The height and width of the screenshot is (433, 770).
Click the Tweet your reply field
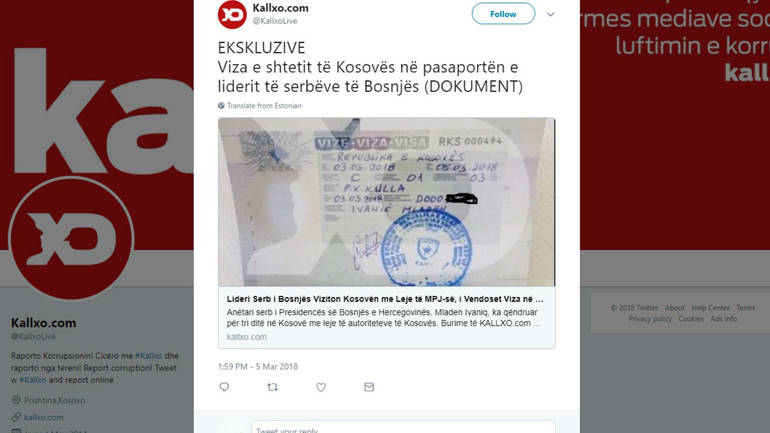click(403, 427)
